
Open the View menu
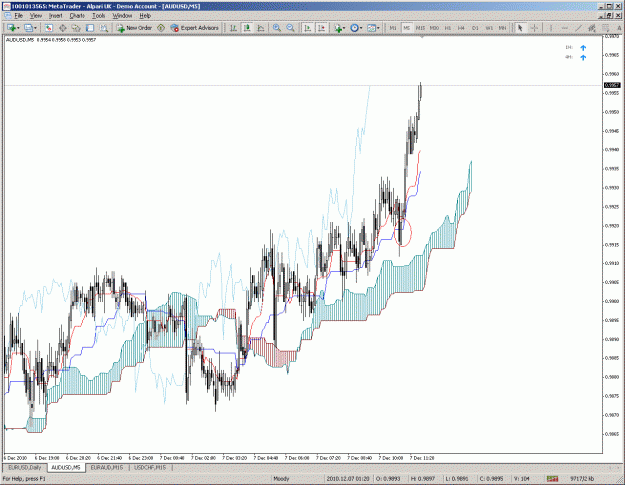tap(35, 16)
